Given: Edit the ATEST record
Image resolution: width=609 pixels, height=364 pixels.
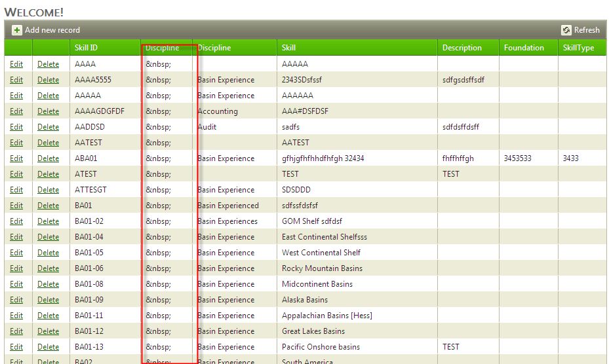Looking at the screenshot, I should (x=16, y=174).
